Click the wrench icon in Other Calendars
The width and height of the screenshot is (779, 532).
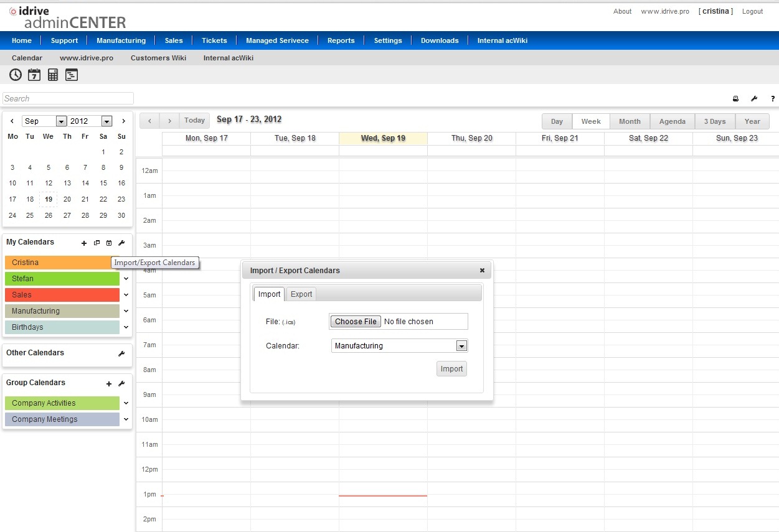pos(121,353)
